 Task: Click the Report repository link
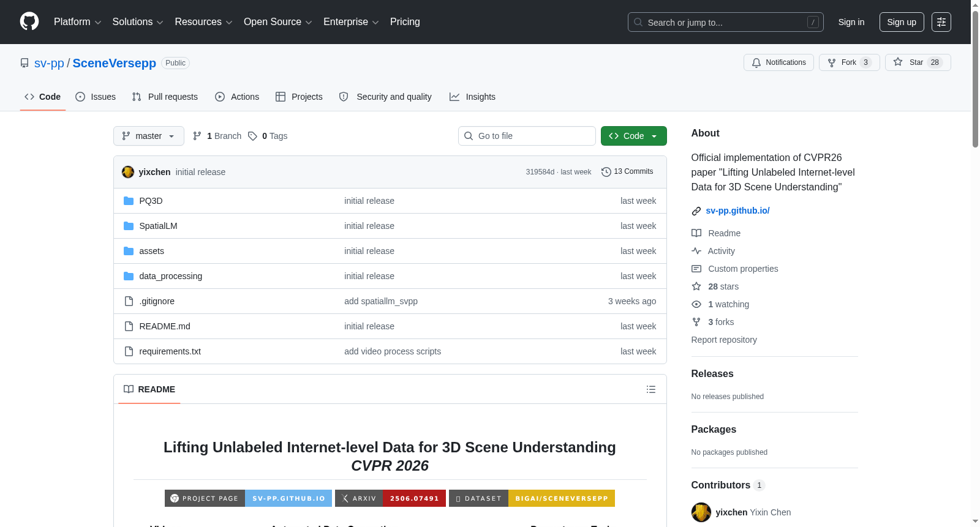[x=724, y=340]
